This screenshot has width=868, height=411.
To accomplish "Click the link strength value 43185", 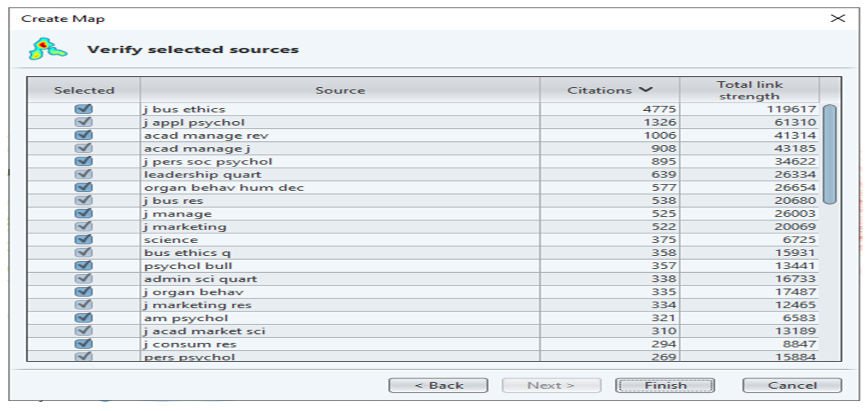I will point(795,148).
